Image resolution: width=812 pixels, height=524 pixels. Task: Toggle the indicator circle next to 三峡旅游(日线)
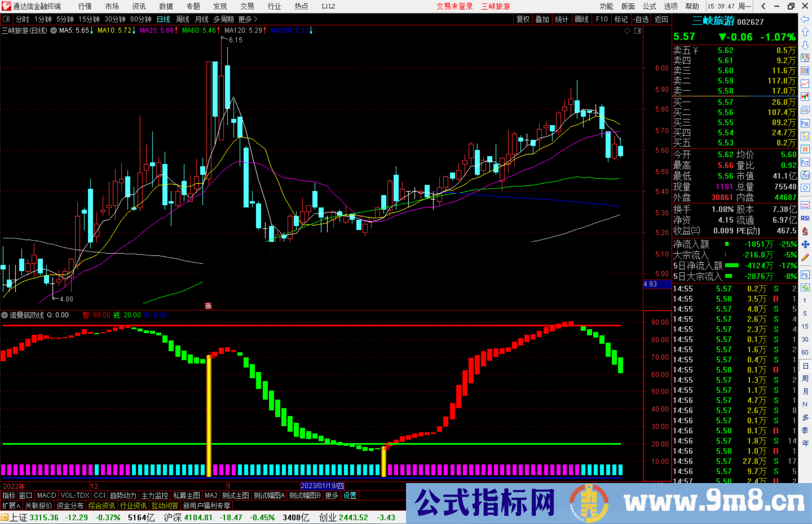coord(54,30)
